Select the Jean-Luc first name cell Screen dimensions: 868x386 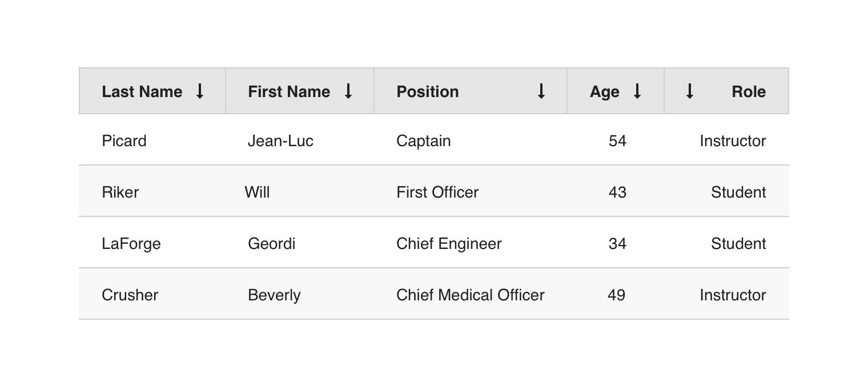(x=280, y=141)
